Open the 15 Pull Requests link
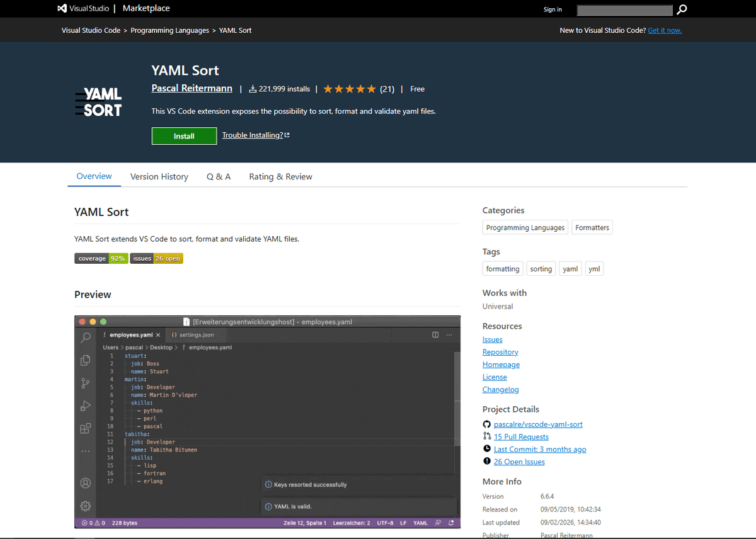Image resolution: width=756 pixels, height=539 pixels. pos(521,437)
